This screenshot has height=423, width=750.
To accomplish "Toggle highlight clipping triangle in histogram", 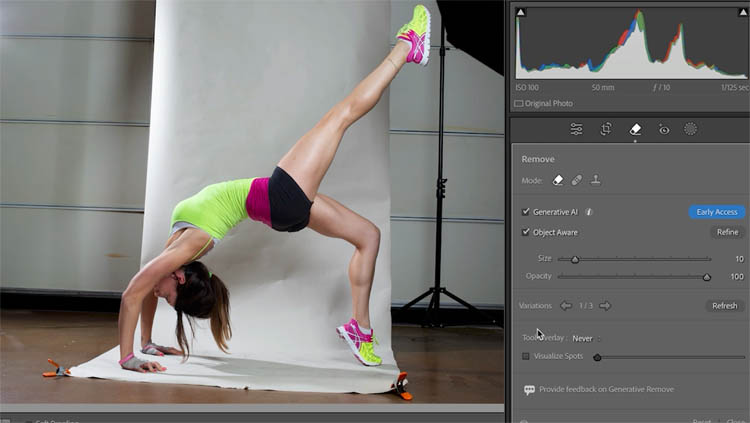I will [x=743, y=11].
